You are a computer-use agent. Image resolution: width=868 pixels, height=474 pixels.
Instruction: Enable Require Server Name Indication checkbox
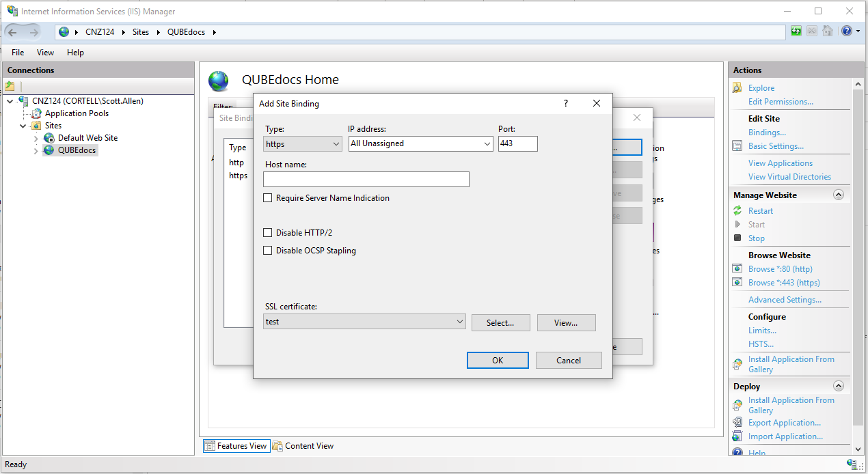268,198
